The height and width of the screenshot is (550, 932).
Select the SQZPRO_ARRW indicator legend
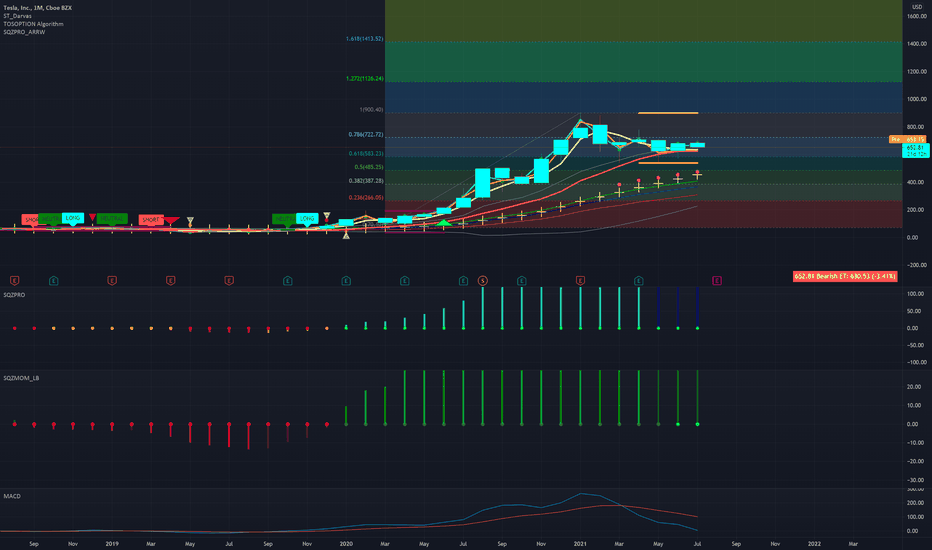coord(24,32)
